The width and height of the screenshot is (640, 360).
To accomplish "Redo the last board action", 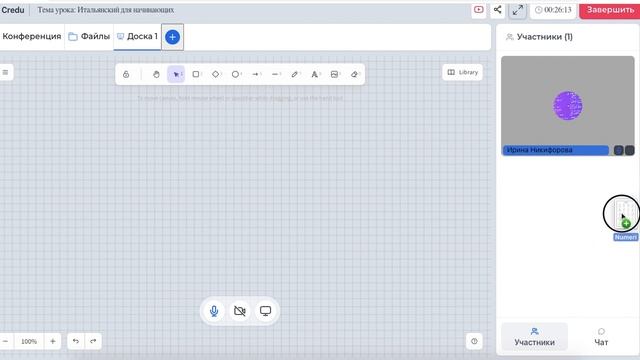I will (x=93, y=341).
